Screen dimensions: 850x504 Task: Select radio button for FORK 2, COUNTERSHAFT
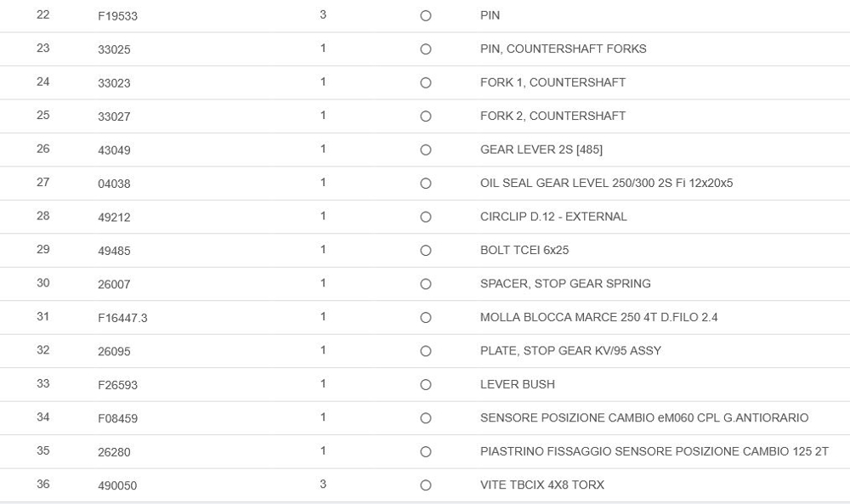(426, 116)
